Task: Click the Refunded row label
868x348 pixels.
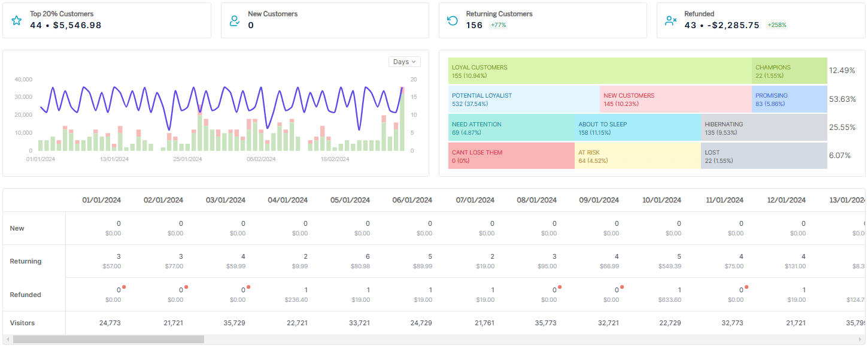Action: click(26, 295)
